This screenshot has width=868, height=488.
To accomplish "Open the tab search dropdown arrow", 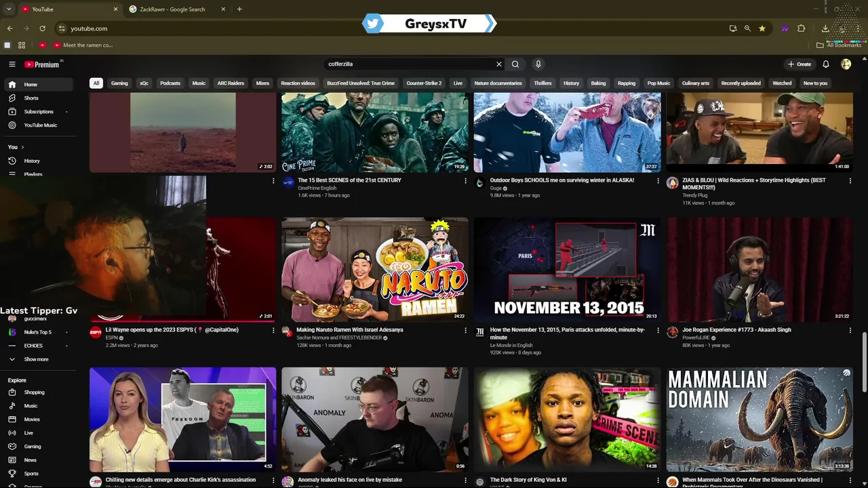I will [9, 9].
